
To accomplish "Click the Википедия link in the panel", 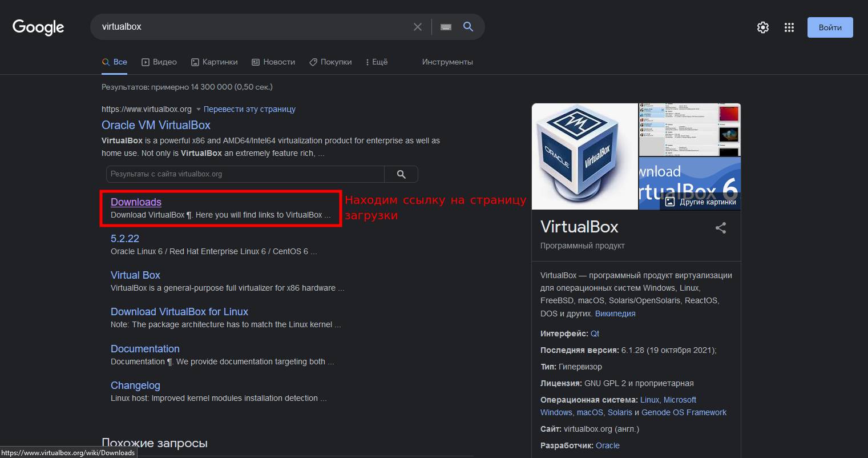I will coord(615,314).
